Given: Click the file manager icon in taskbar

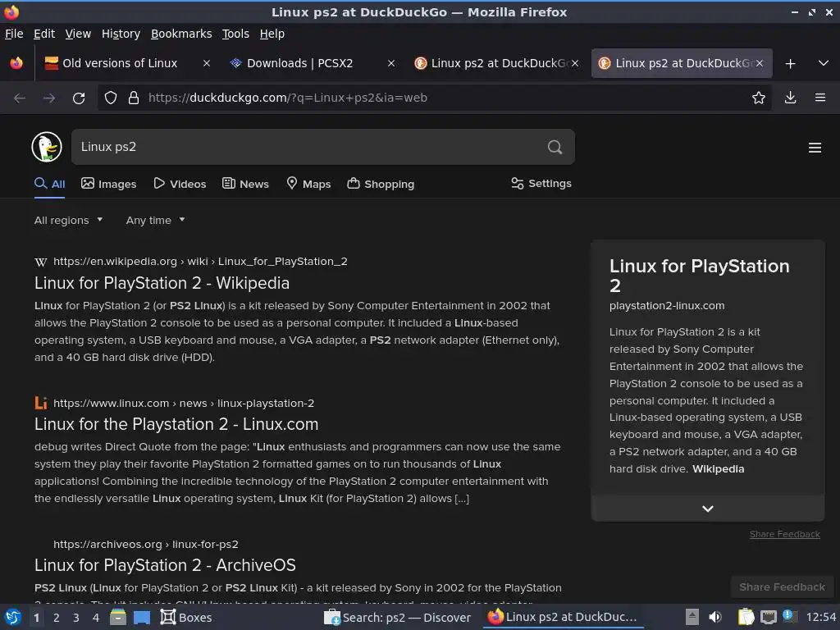Looking at the screenshot, I should point(118,617).
